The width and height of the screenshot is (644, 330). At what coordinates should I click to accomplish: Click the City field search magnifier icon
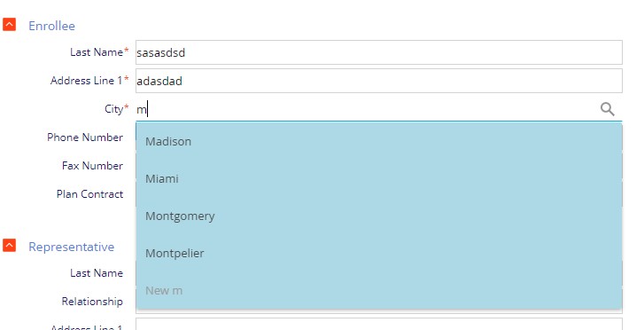pyautogui.click(x=607, y=109)
